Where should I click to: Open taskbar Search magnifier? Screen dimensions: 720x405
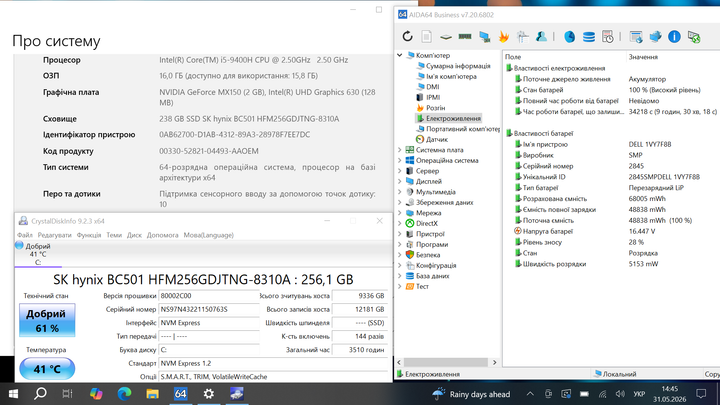pyautogui.click(x=40, y=394)
